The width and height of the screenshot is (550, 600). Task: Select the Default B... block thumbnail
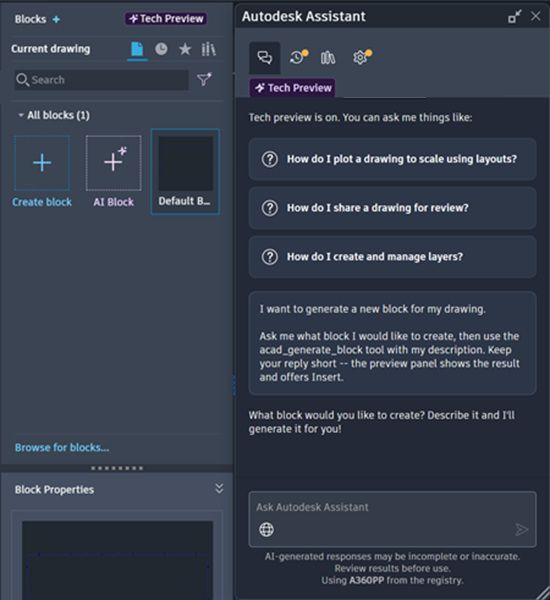click(x=185, y=171)
